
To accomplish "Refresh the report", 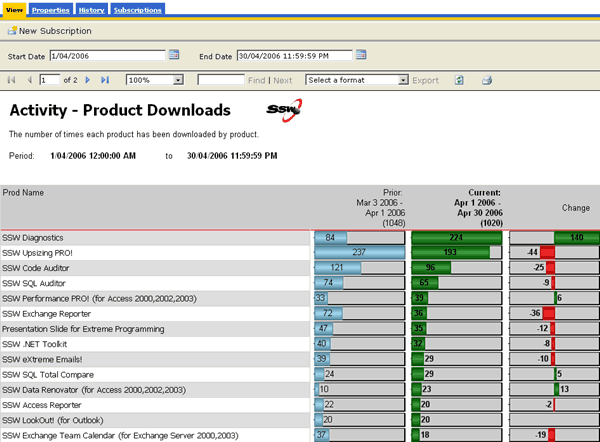I will point(459,79).
